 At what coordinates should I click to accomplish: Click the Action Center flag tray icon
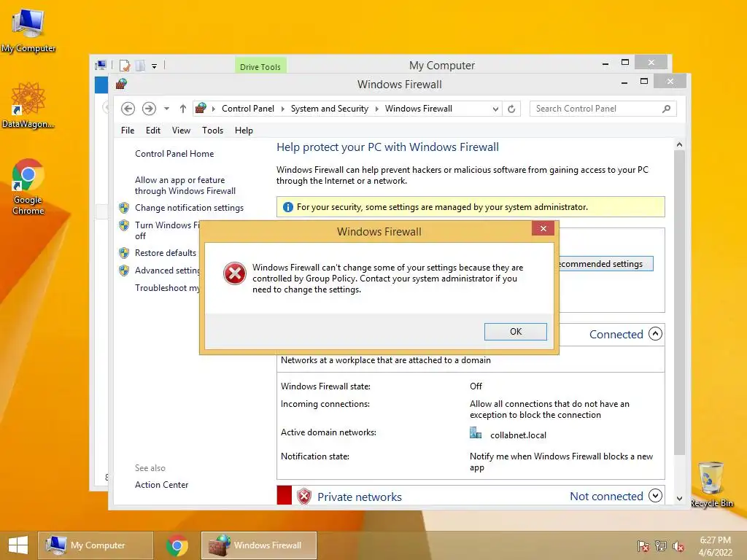pyautogui.click(x=643, y=546)
